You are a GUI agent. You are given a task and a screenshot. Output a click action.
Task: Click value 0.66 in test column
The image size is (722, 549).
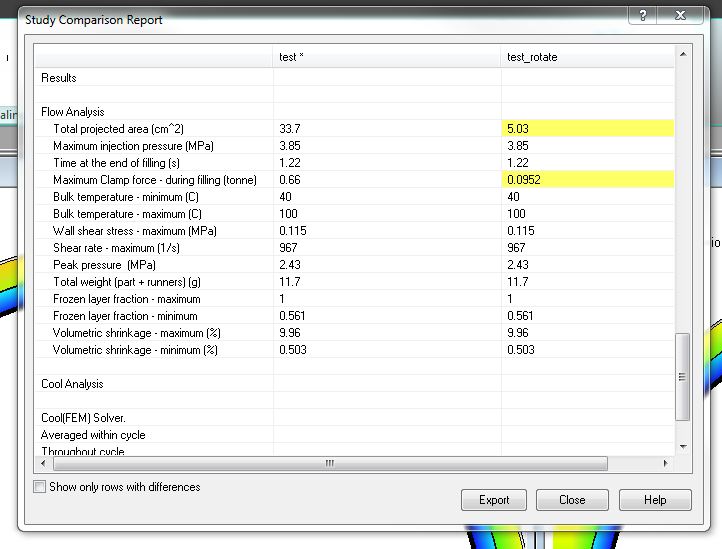pyautogui.click(x=290, y=180)
